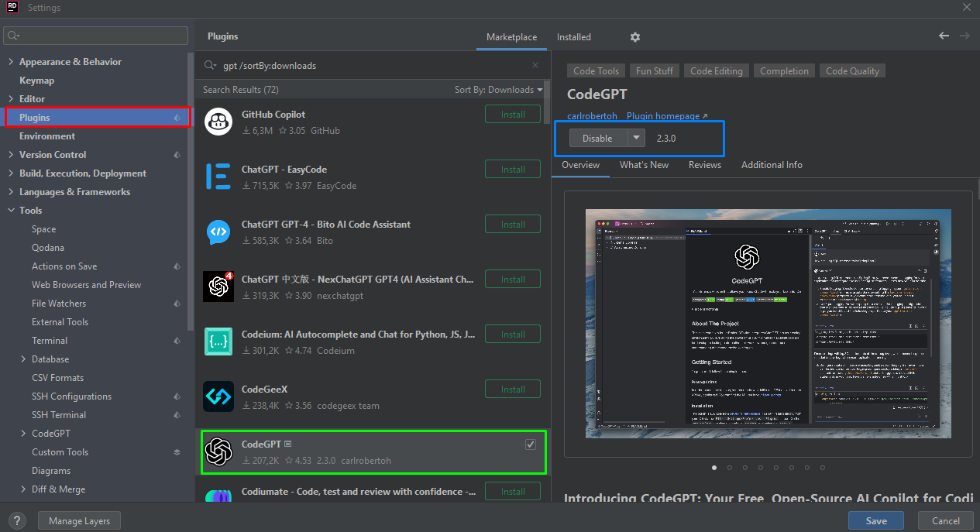Open the carlrobertoh vendor link
This screenshot has width=980, height=532.
(593, 116)
